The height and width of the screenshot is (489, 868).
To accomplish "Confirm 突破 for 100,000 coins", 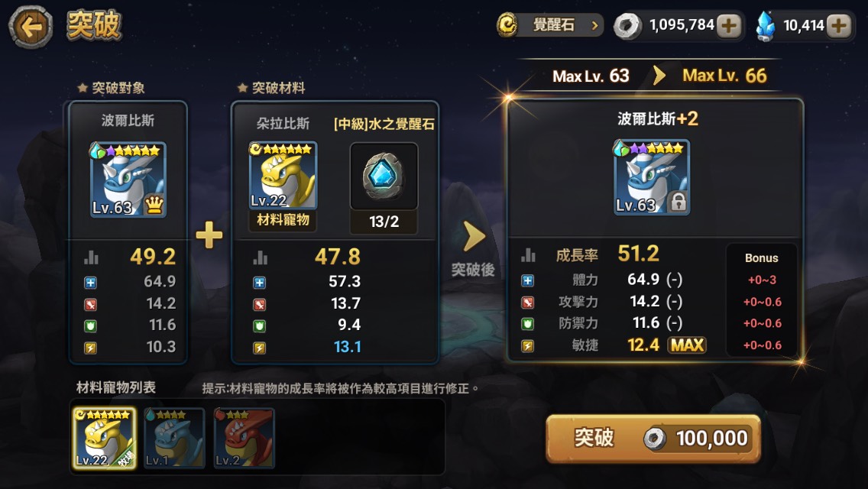I will (x=653, y=438).
